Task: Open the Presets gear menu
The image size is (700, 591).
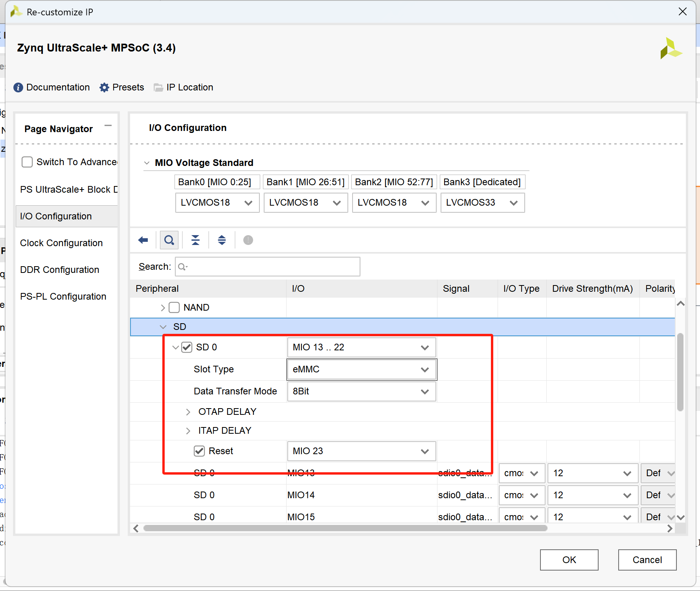Action: [x=122, y=87]
